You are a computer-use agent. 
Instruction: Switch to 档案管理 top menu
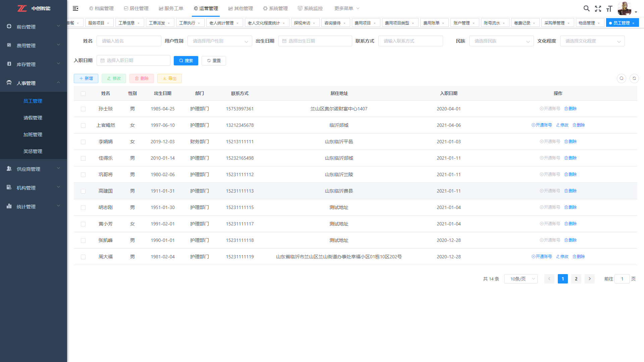coord(101,8)
